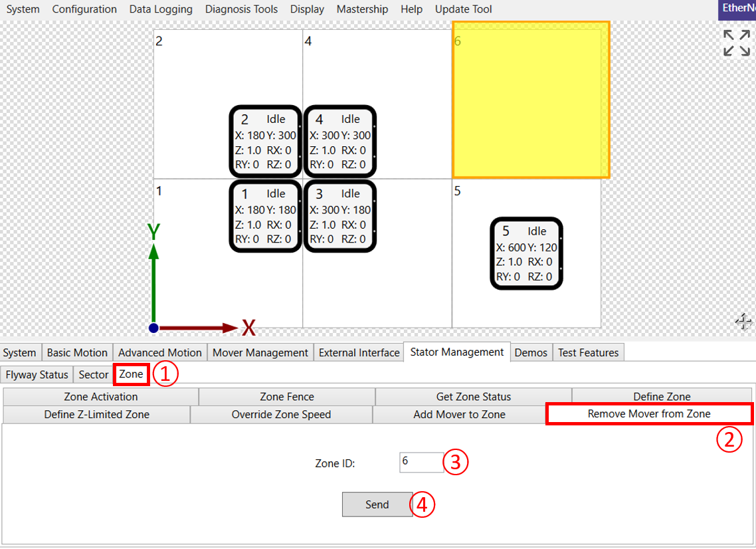756x549 pixels.
Task: Open the Diagnosis Tools menu
Action: [241, 9]
